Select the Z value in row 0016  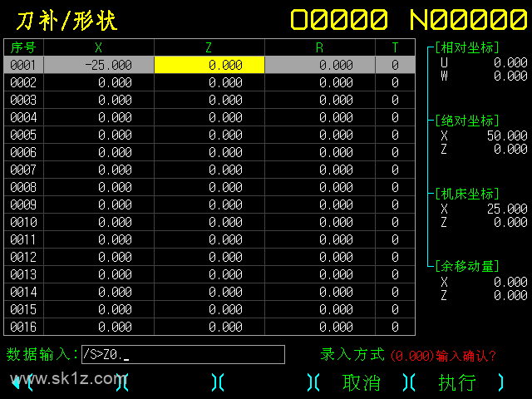(x=209, y=327)
